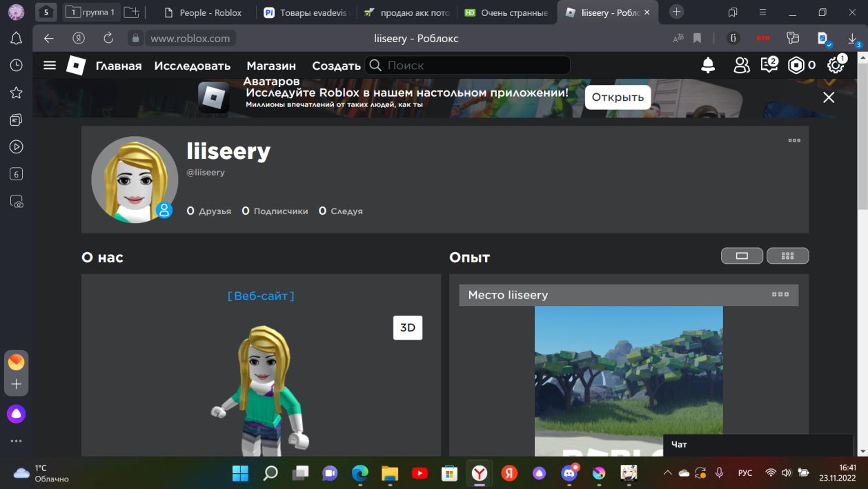Open the Alice assistant icon in sidebar
Screen dimensions: 868x489
17,414
